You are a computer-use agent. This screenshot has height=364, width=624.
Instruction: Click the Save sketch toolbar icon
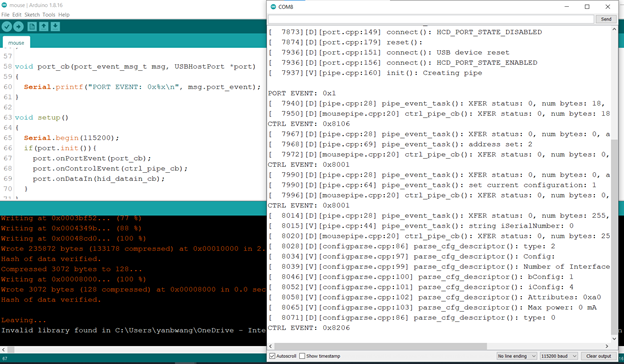(x=55, y=27)
